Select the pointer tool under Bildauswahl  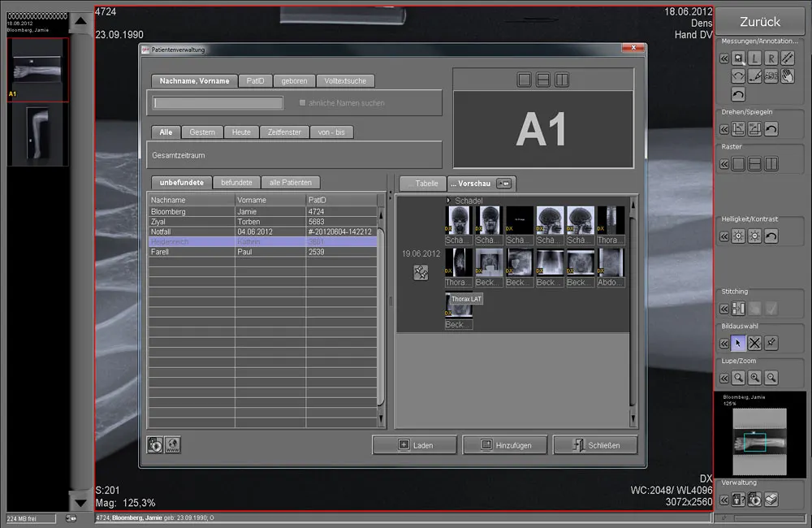point(738,343)
